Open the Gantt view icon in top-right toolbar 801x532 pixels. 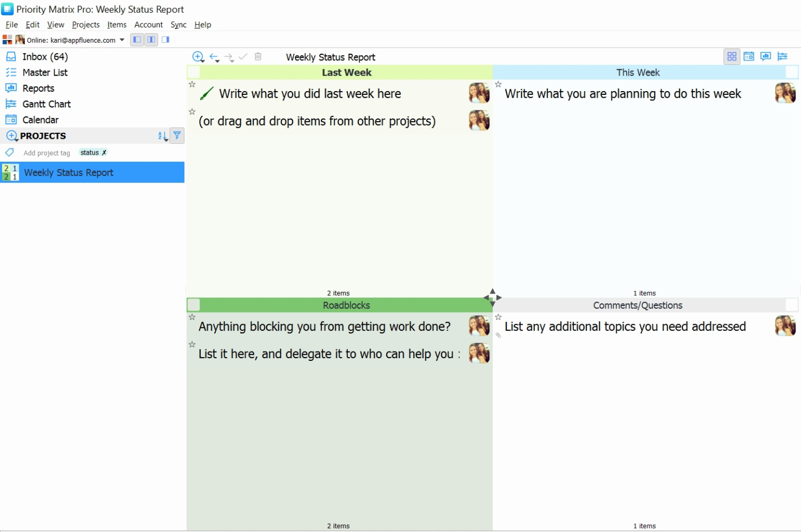pos(783,56)
